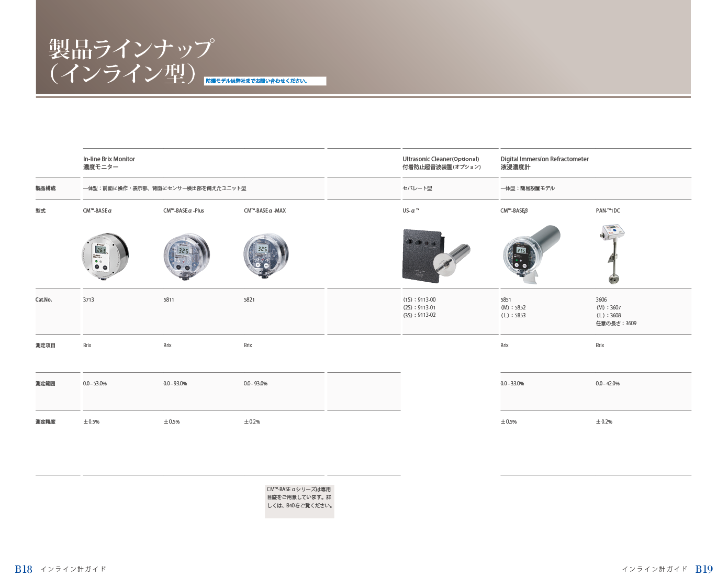Click 0.0–93.0% range under CM-BASEα-Plus

pyautogui.click(x=175, y=383)
